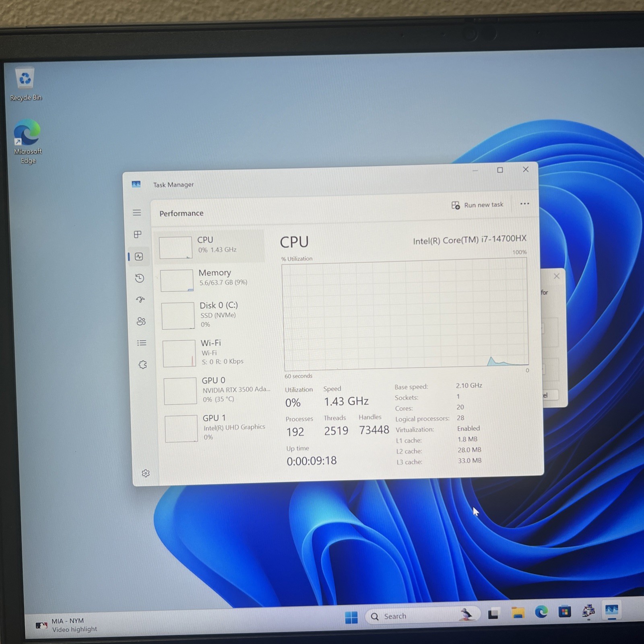The image size is (644, 644).
Task: Close the dialog behind Task Manager
Action: click(x=557, y=276)
